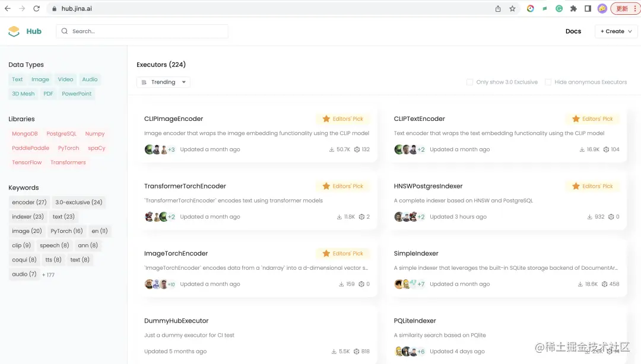Select the audio (7) keyword
This screenshot has width=641, height=364.
[x=24, y=274]
